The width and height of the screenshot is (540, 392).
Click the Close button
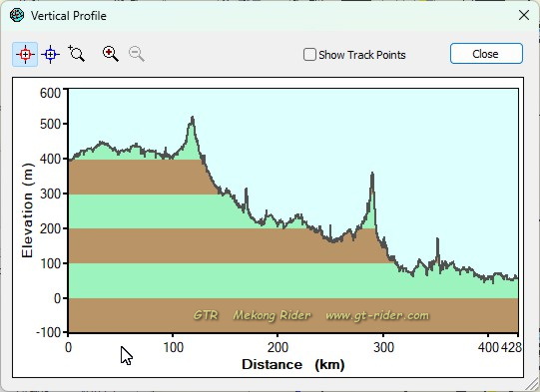click(x=486, y=54)
